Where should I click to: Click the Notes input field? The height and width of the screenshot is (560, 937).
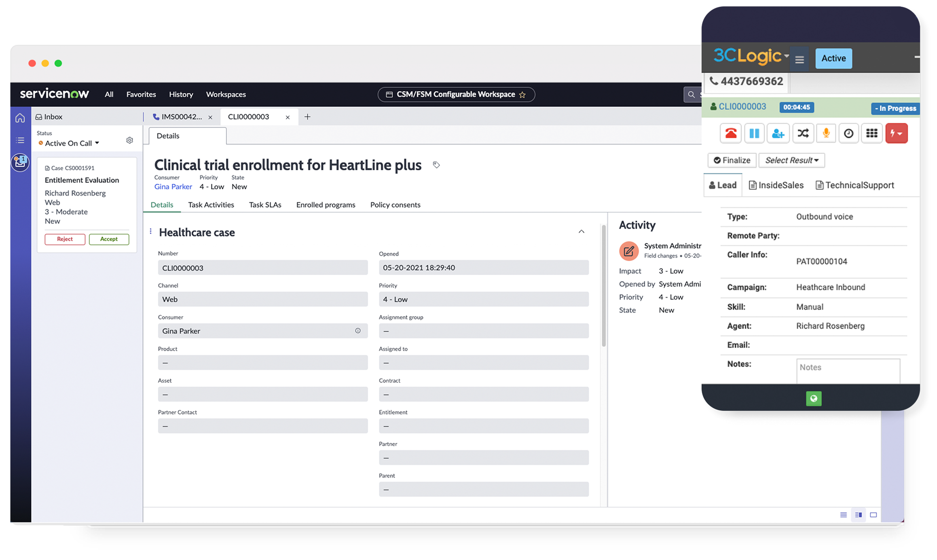[x=848, y=371]
